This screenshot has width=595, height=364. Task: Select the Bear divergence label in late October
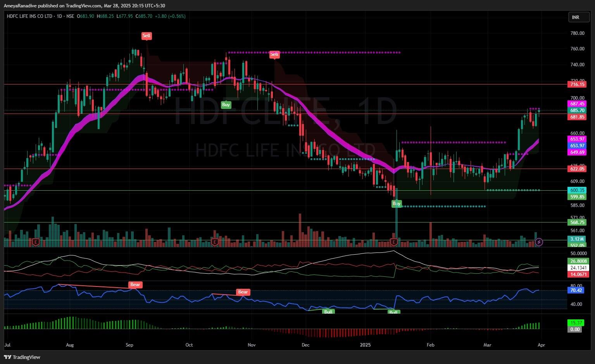click(243, 292)
